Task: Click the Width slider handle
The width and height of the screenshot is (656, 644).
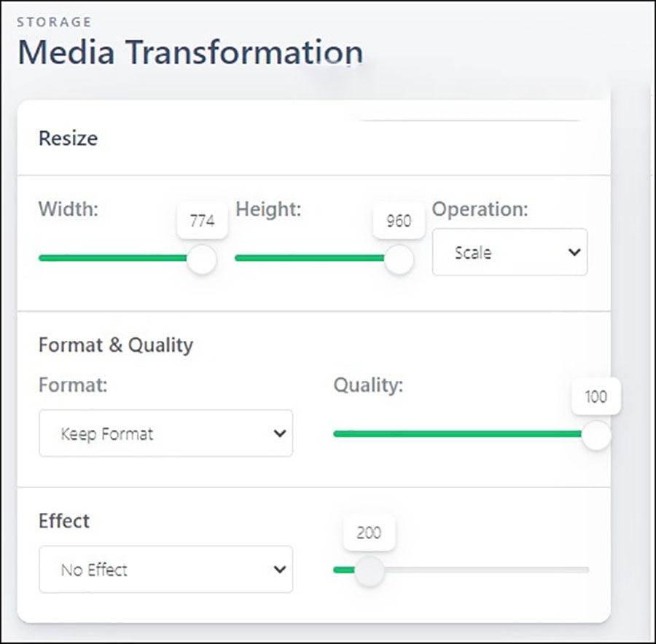Action: [x=201, y=259]
